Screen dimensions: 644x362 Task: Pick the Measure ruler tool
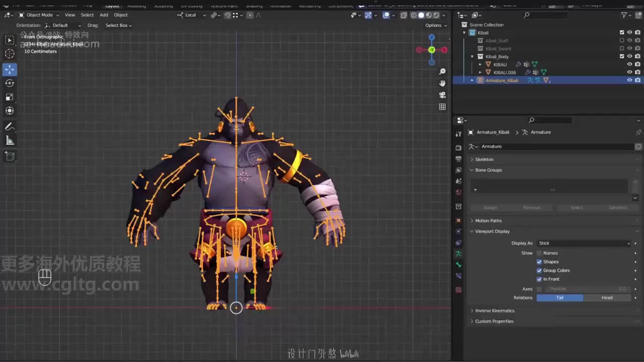[x=10, y=141]
